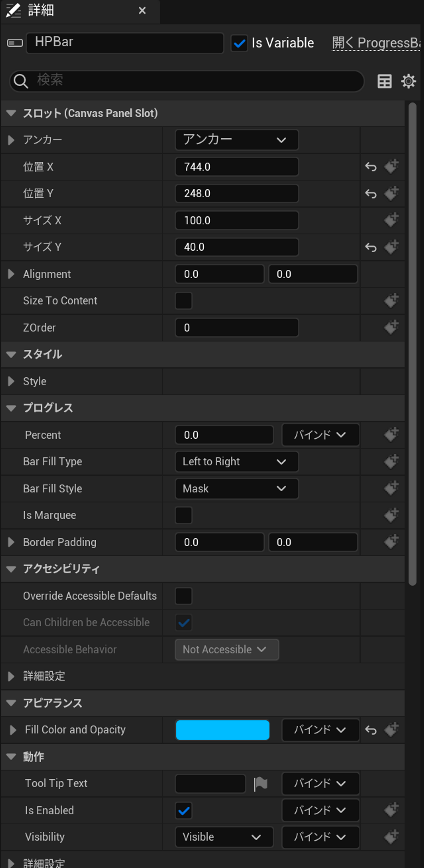Reset Fill Color and Opacity to default
Screen dimensions: 424x868
pyautogui.click(x=371, y=730)
